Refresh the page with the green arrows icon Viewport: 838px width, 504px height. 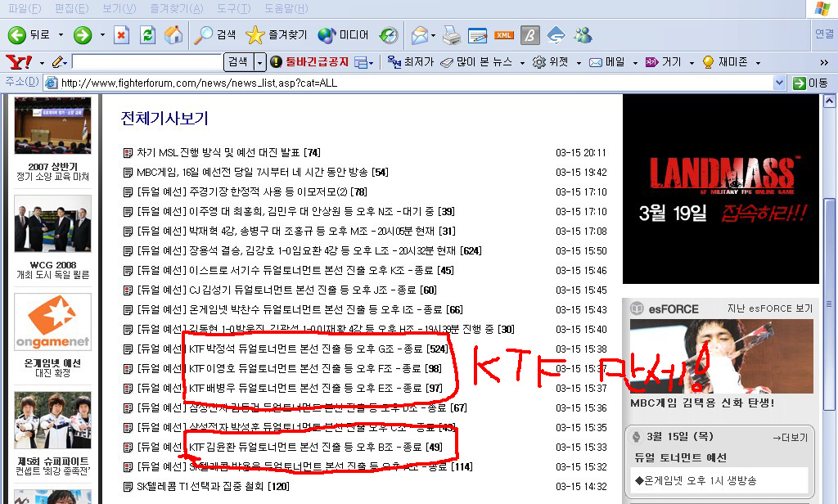coord(147,35)
